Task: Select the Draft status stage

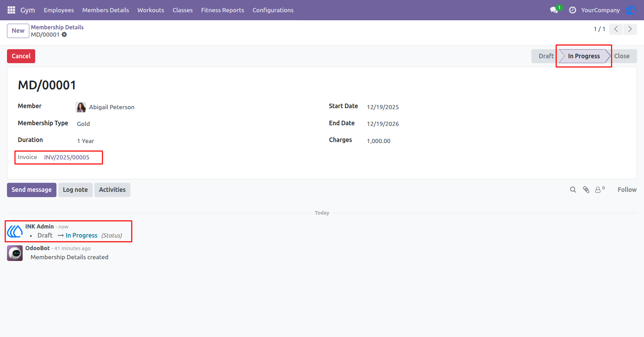Action: [x=546, y=56]
